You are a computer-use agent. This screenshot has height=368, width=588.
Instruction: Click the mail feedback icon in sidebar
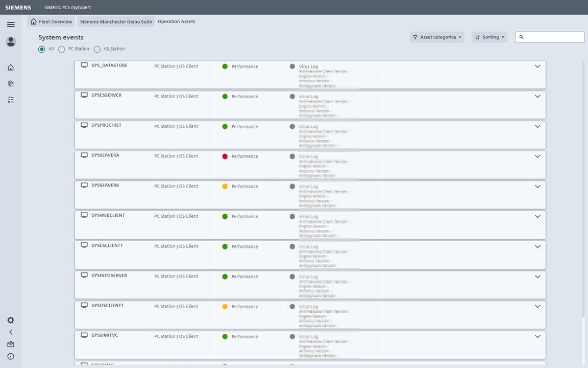point(11,344)
